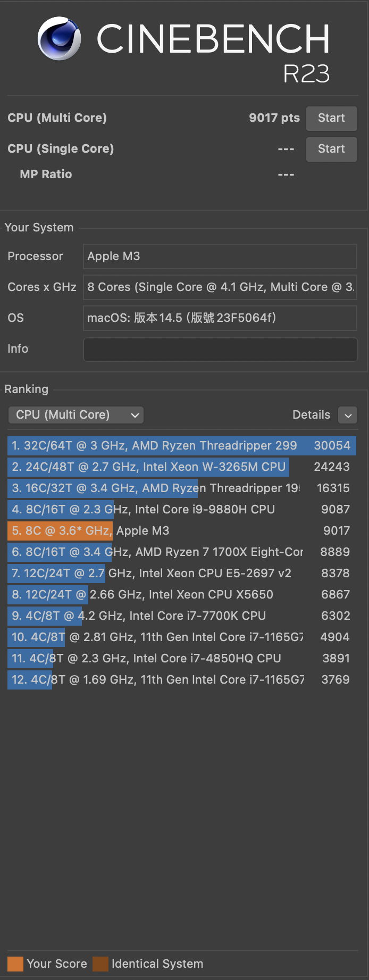Select the 2.81 GHz i7-1165G7 ranking row
This screenshot has height=980, width=369.
click(182, 637)
